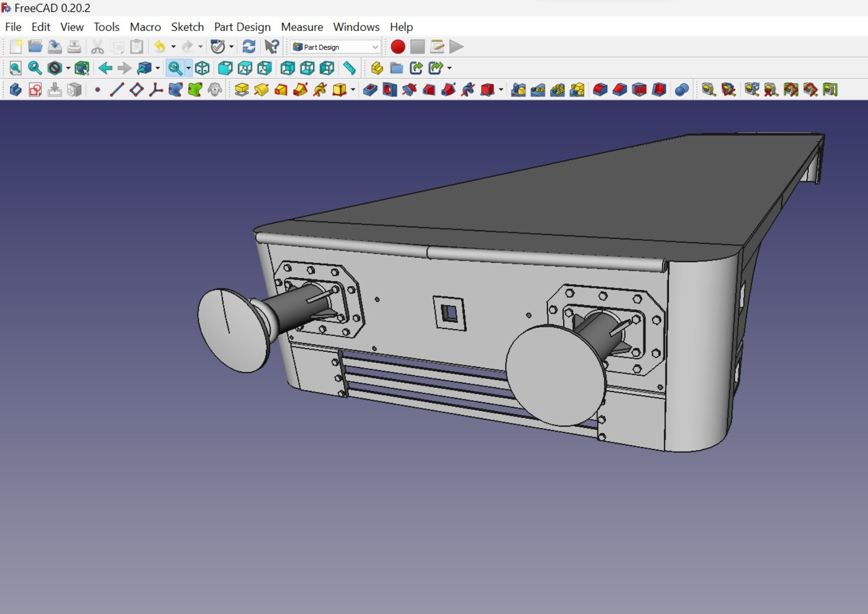Open the Part Design workbench dropdown

tap(335, 47)
